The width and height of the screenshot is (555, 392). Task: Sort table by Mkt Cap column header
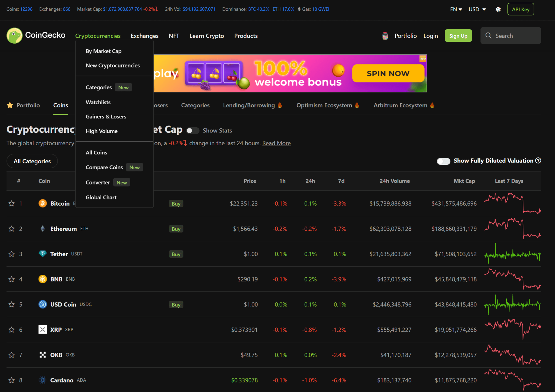464,181
